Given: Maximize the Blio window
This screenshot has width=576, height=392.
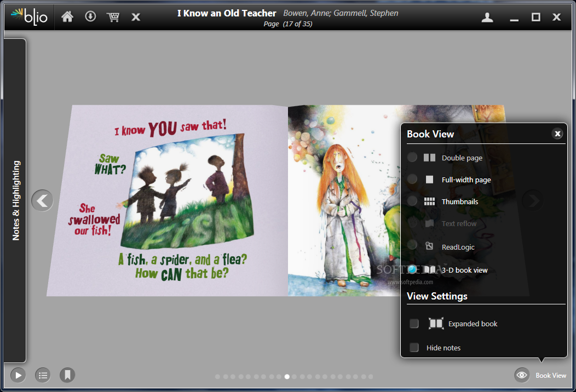Looking at the screenshot, I should (x=536, y=17).
